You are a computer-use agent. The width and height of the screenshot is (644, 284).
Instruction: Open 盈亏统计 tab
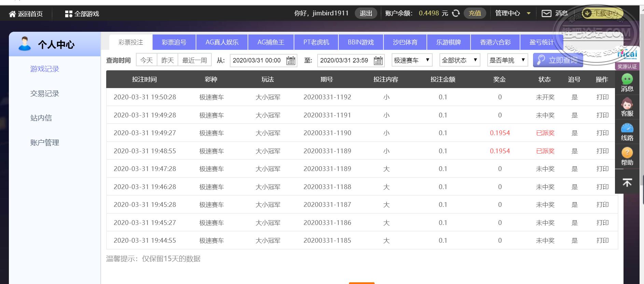click(x=542, y=42)
